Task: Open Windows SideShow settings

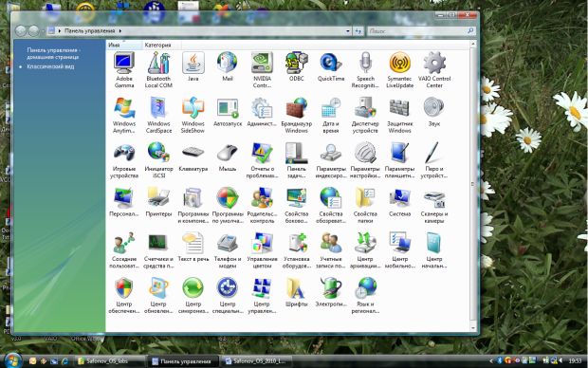Action: (x=193, y=115)
